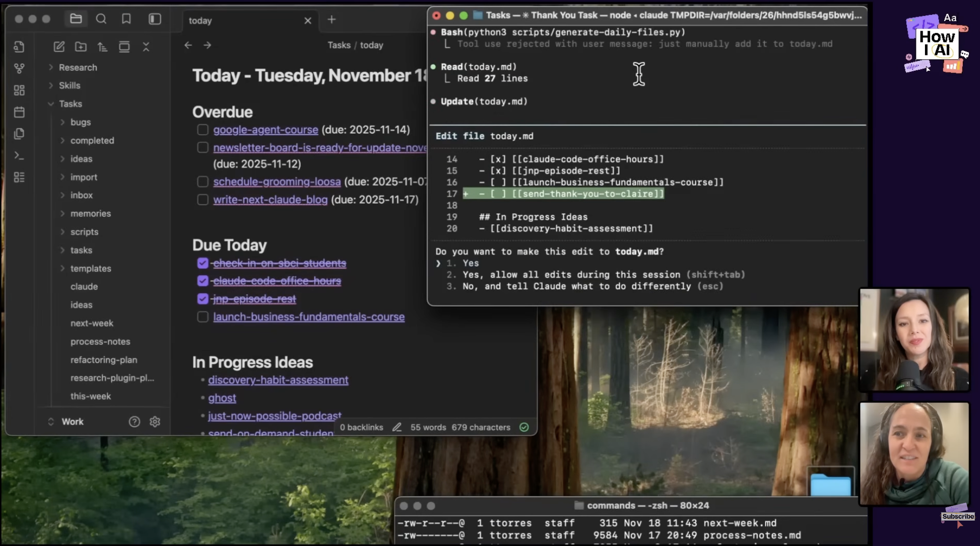Check launch-business-fundamentals-course checkbox
This screenshot has width=980, height=546.
[203, 317]
